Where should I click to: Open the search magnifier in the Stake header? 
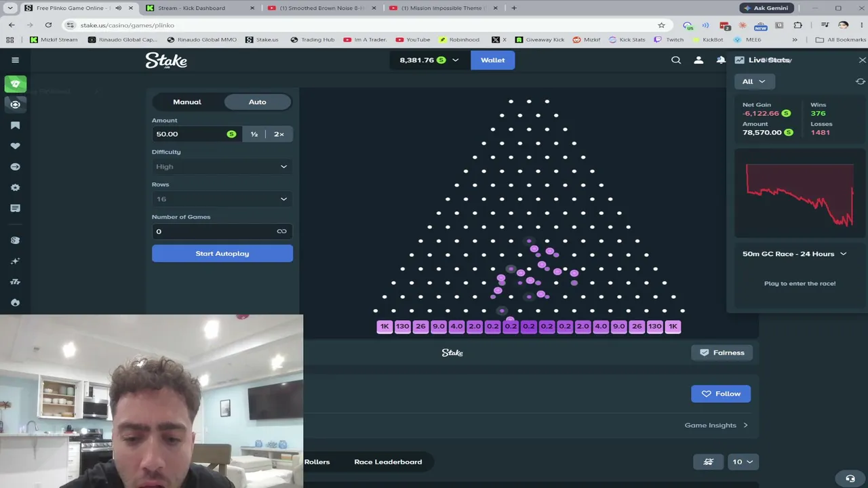click(676, 60)
